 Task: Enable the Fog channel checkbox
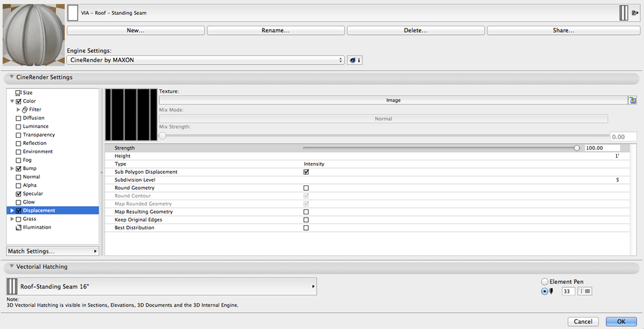pyautogui.click(x=18, y=160)
